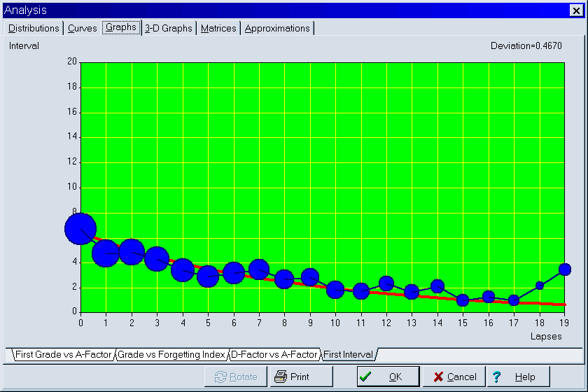588x392 pixels.
Task: Click the green checkmark OK icon
Action: [365, 377]
